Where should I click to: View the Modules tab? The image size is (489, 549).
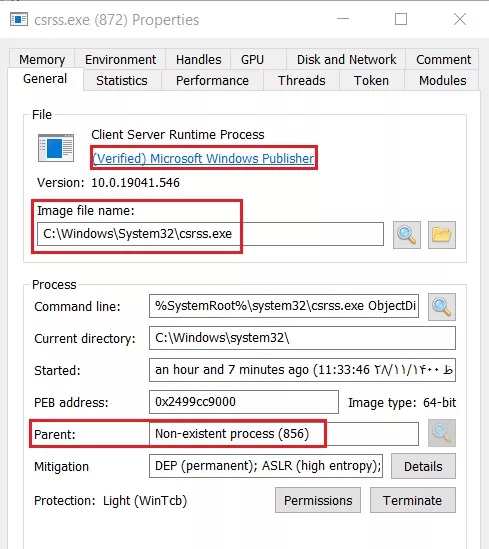pyautogui.click(x=442, y=81)
